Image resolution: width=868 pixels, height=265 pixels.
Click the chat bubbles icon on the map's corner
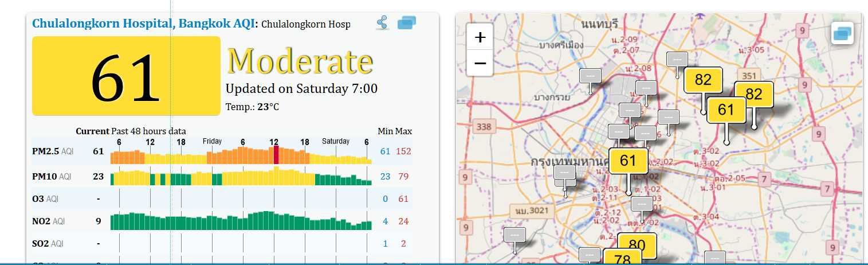click(x=842, y=33)
